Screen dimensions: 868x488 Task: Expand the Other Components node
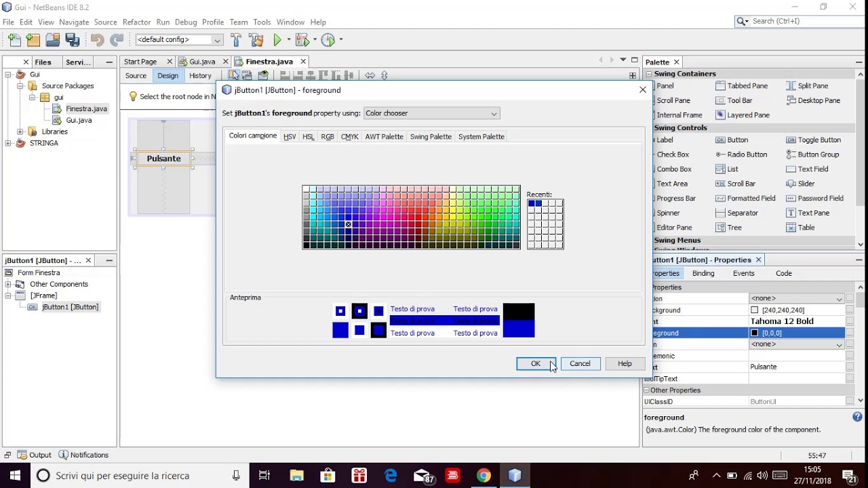pos(8,284)
